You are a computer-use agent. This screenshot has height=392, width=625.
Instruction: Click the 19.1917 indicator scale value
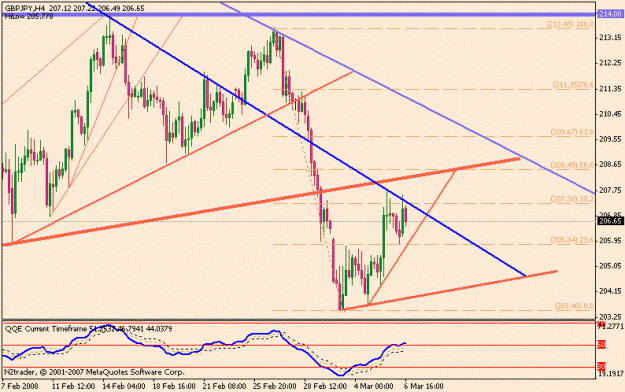[610, 374]
